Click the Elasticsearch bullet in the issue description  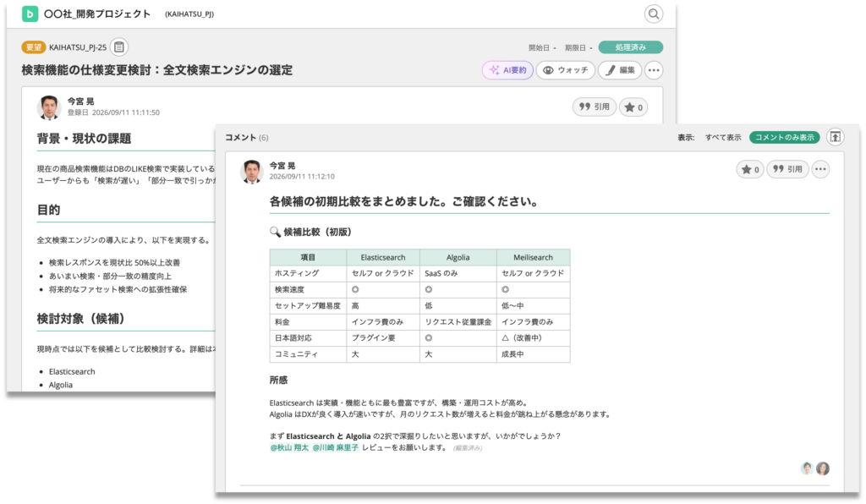pyautogui.click(x=72, y=371)
